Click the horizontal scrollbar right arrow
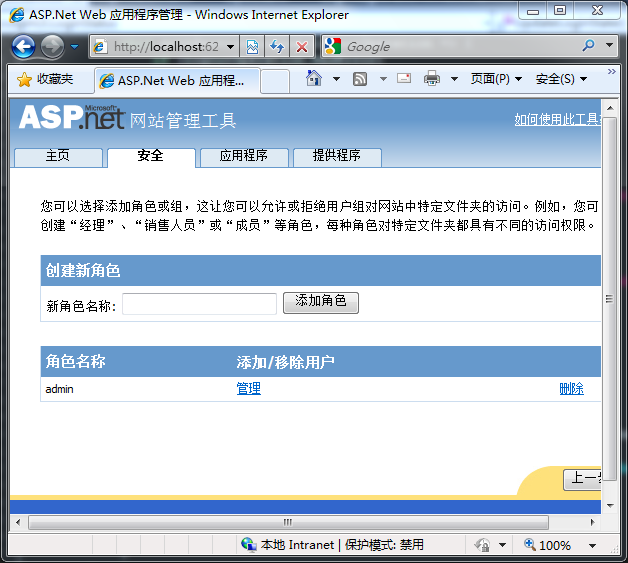 593,522
